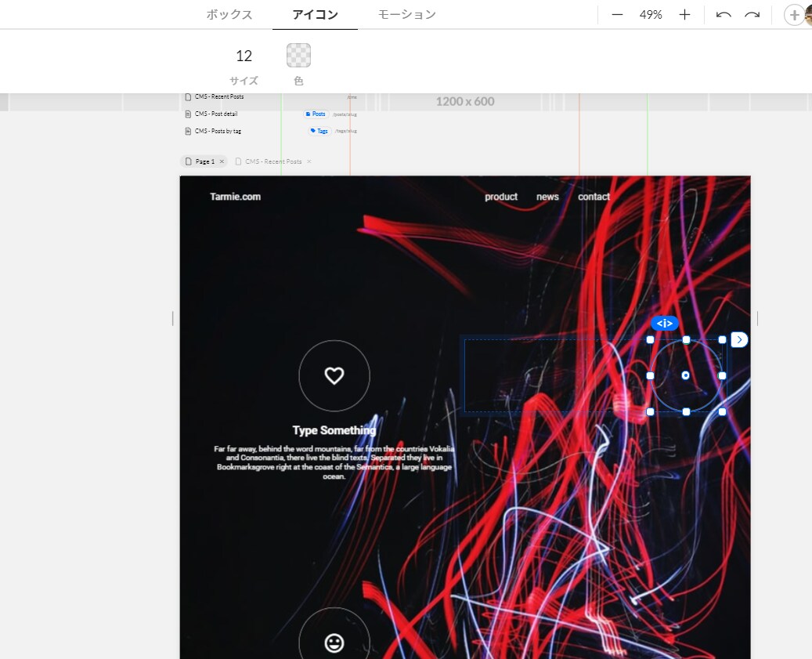Select the smiley face icon on the canvas
Viewport: 812px width, 659px height.
pyautogui.click(x=334, y=643)
